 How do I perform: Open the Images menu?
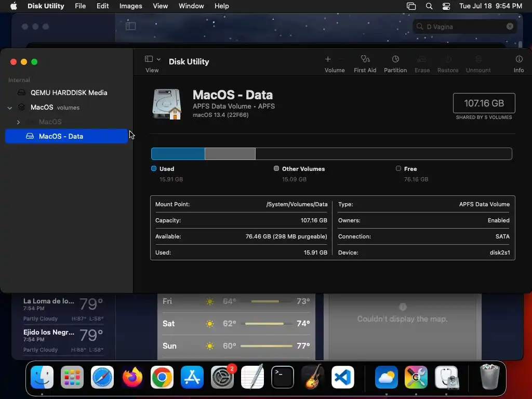click(x=130, y=6)
